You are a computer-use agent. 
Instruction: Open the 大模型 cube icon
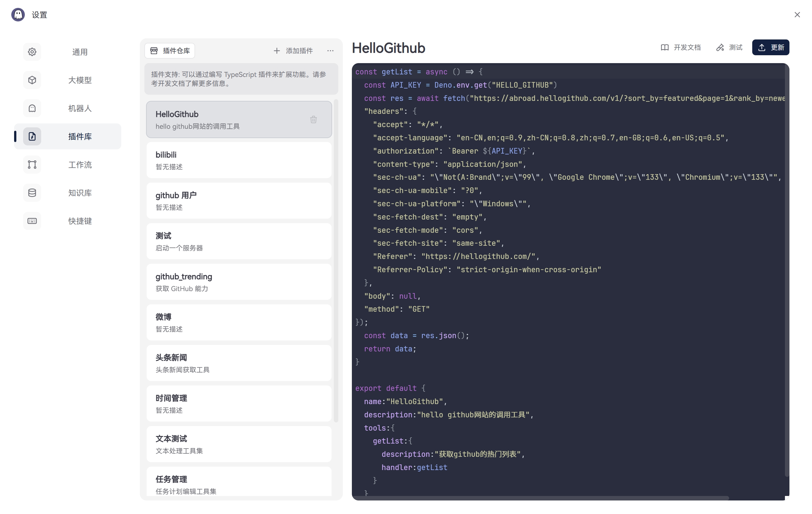[x=32, y=80]
